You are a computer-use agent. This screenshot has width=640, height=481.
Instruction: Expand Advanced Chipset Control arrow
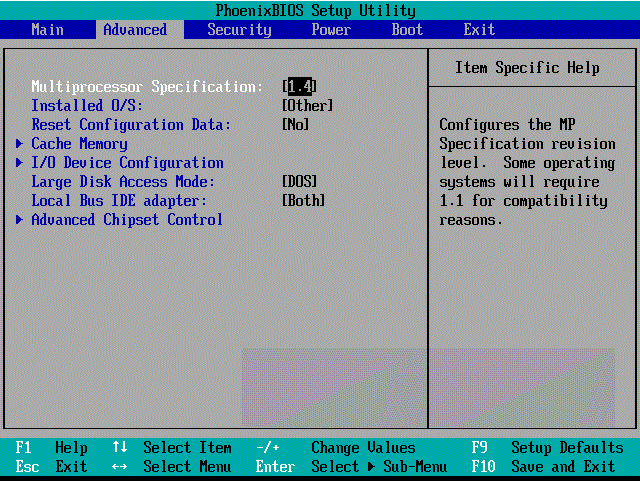20,220
